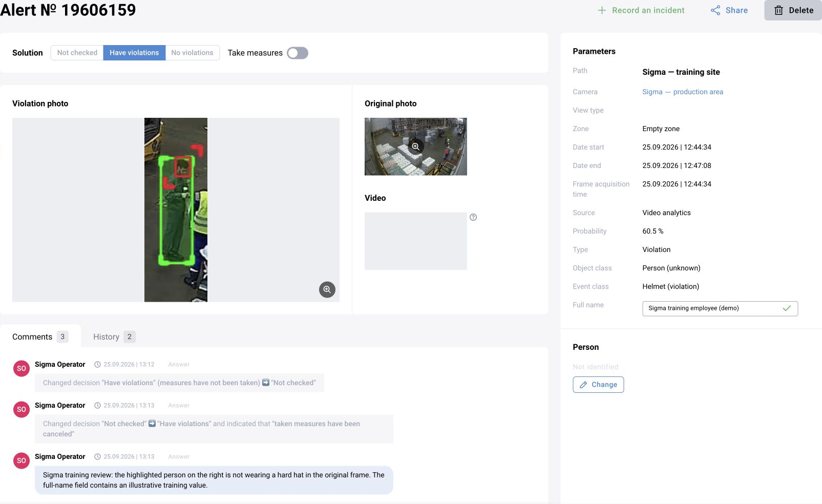Click the empty video placeholder
The width and height of the screenshot is (822, 504).
pyautogui.click(x=416, y=241)
